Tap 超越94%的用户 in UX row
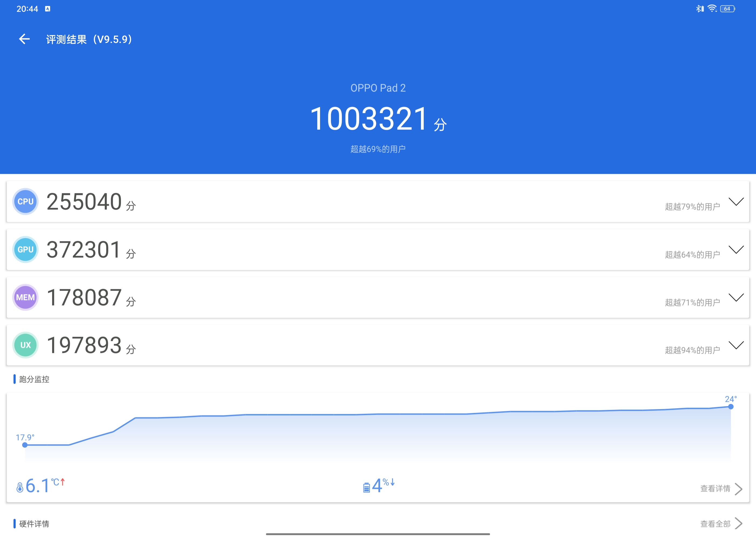 tap(693, 350)
